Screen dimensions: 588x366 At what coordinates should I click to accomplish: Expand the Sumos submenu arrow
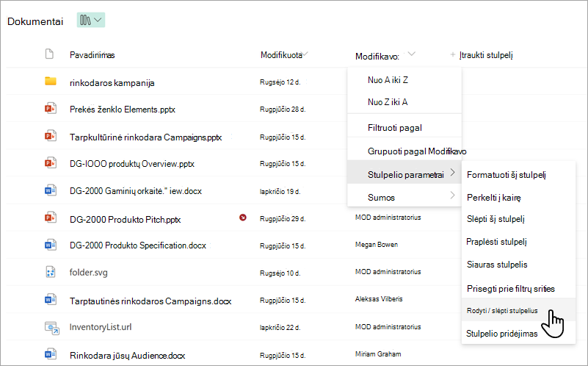click(x=453, y=195)
